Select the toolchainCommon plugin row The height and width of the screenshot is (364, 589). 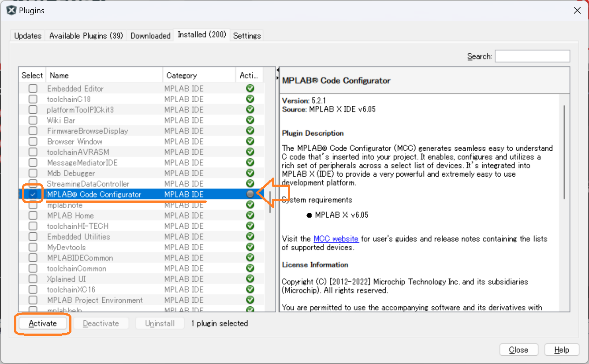point(141,268)
